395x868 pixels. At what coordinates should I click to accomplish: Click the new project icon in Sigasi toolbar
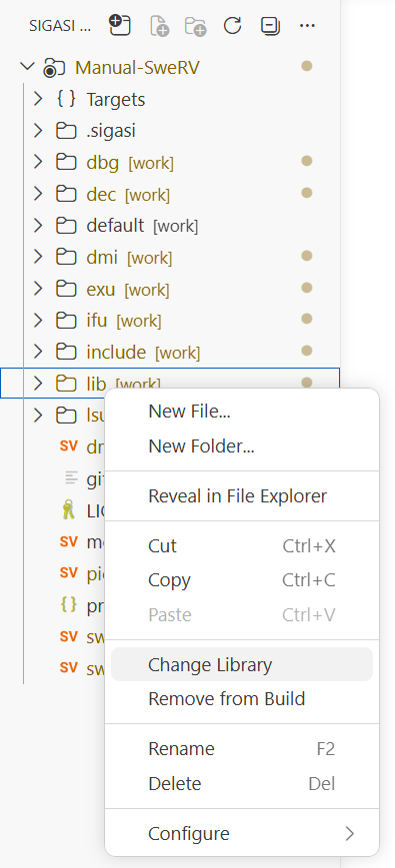[x=120, y=25]
